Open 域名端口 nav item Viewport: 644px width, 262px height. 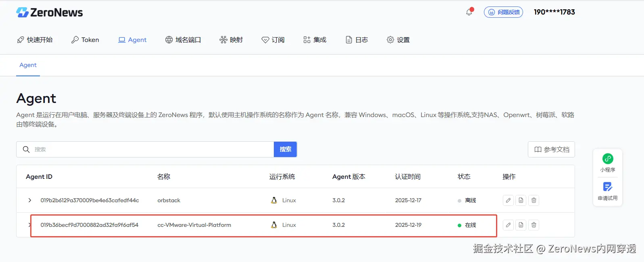[183, 40]
